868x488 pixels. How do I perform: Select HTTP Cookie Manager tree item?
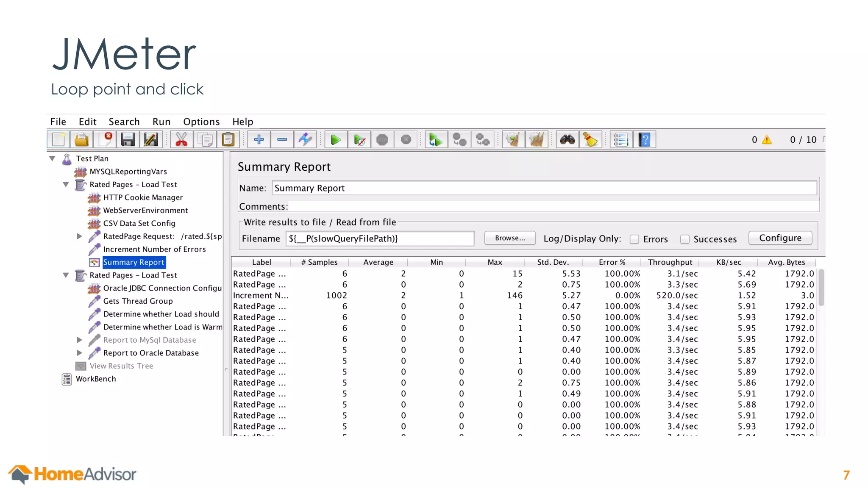[143, 197]
